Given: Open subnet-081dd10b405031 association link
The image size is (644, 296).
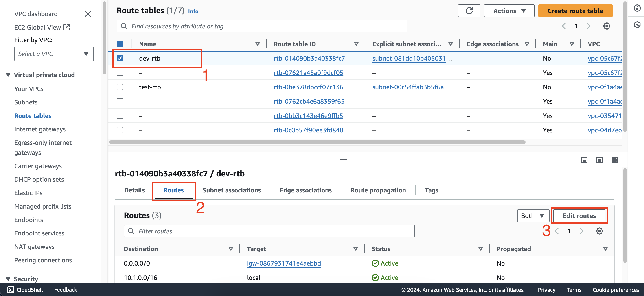Looking at the screenshot, I should click(412, 59).
